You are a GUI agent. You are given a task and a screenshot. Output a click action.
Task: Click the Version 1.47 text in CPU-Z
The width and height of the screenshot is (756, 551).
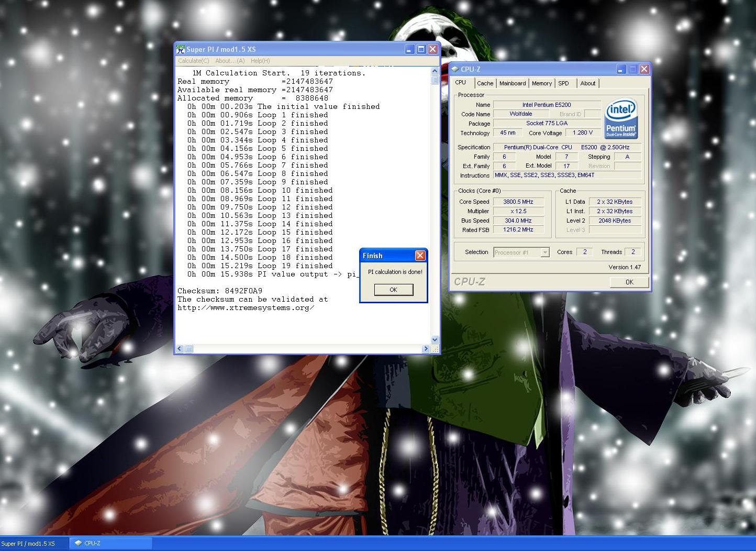(x=625, y=267)
